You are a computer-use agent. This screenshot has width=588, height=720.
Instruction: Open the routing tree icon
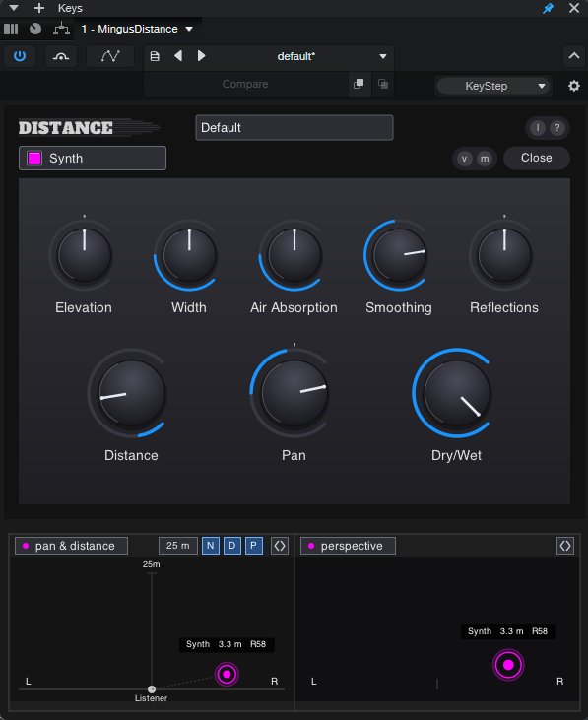click(x=61, y=29)
